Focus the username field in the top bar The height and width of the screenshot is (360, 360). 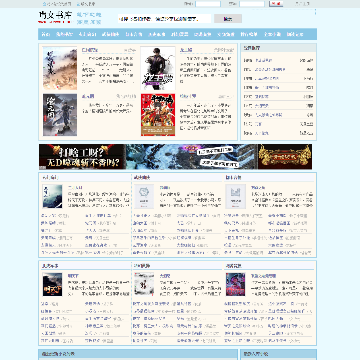pyautogui.click(x=208, y=4)
